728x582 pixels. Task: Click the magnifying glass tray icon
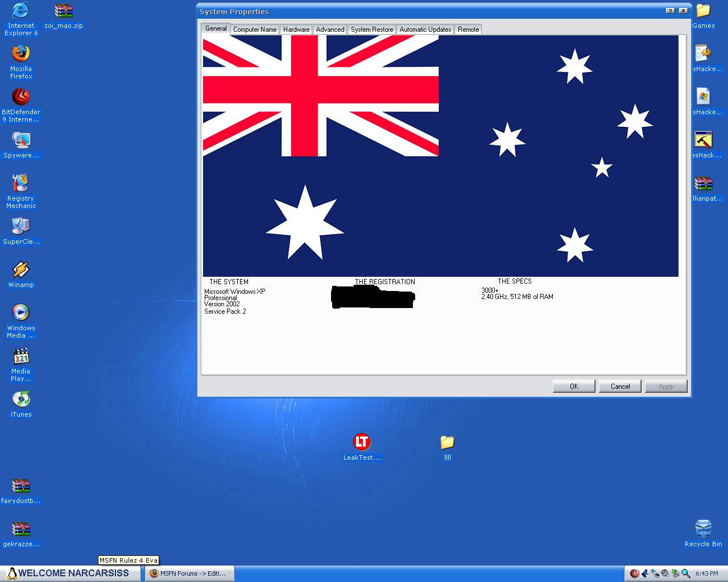point(686,573)
